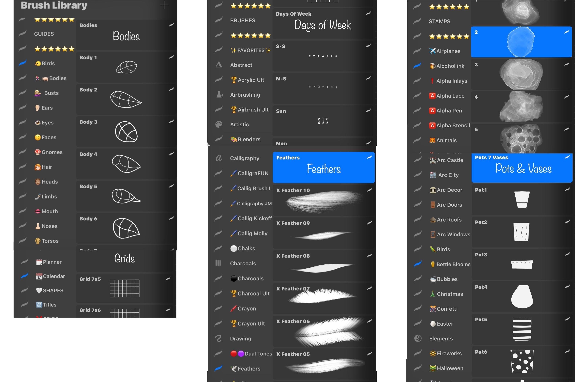
Task: Select the Drawing brush category icon
Action: (x=218, y=338)
